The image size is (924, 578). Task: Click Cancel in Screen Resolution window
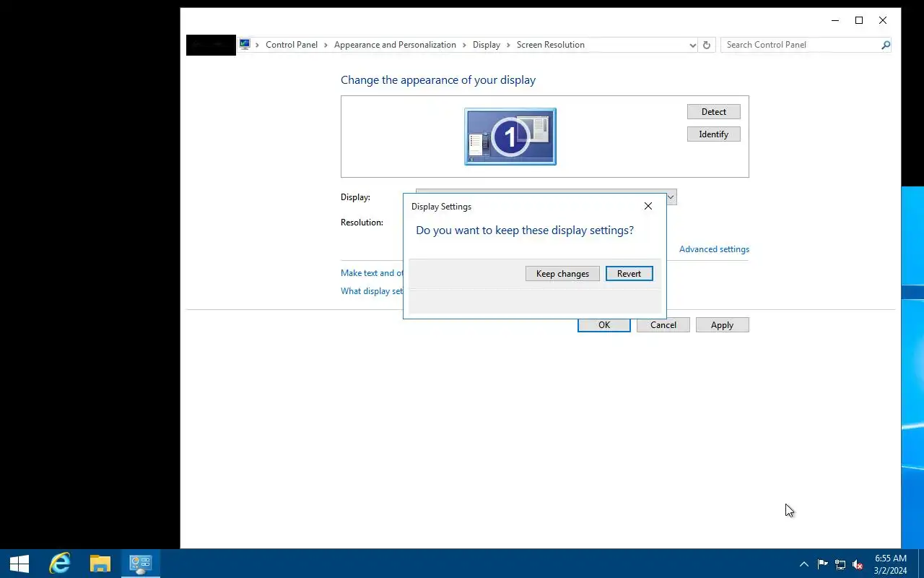tap(663, 325)
